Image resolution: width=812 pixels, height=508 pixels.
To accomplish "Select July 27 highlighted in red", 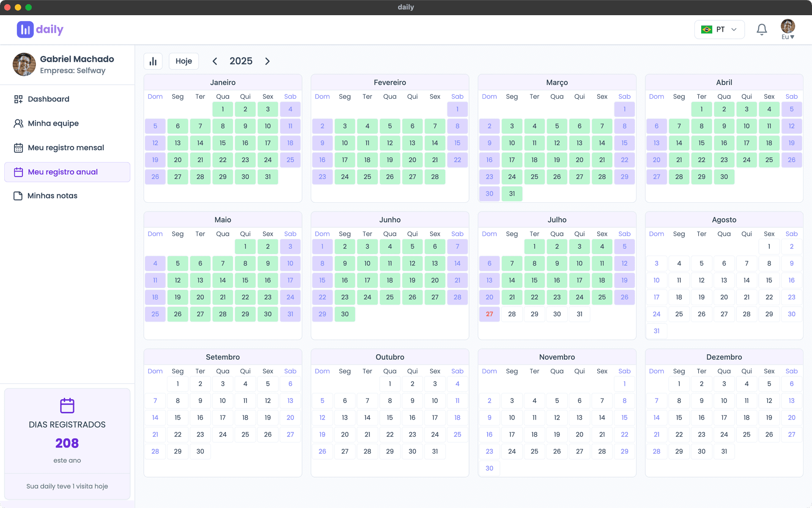I will point(489,314).
